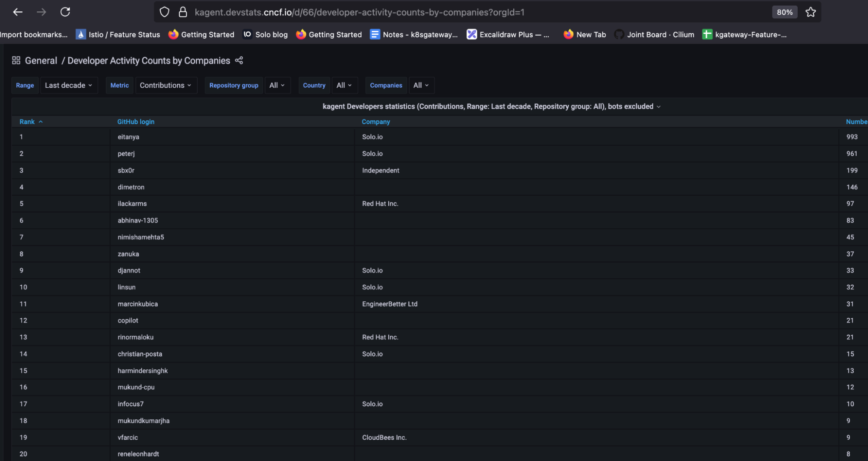Share the dashboard with the share icon
This screenshot has height=461, width=868.
239,60
